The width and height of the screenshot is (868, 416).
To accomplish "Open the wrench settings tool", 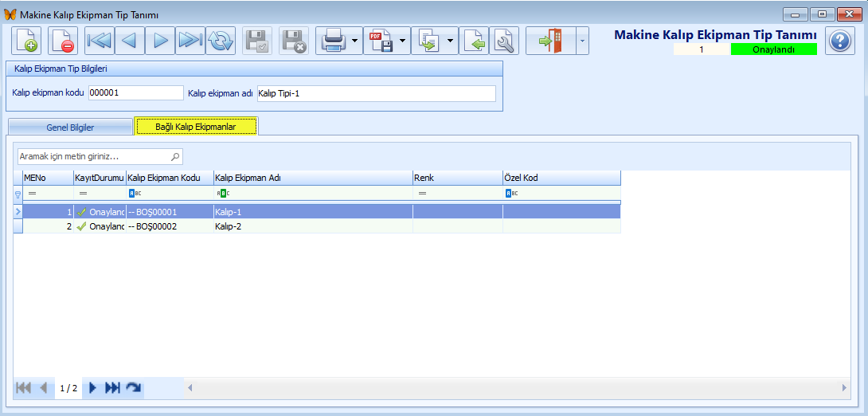I will (504, 41).
